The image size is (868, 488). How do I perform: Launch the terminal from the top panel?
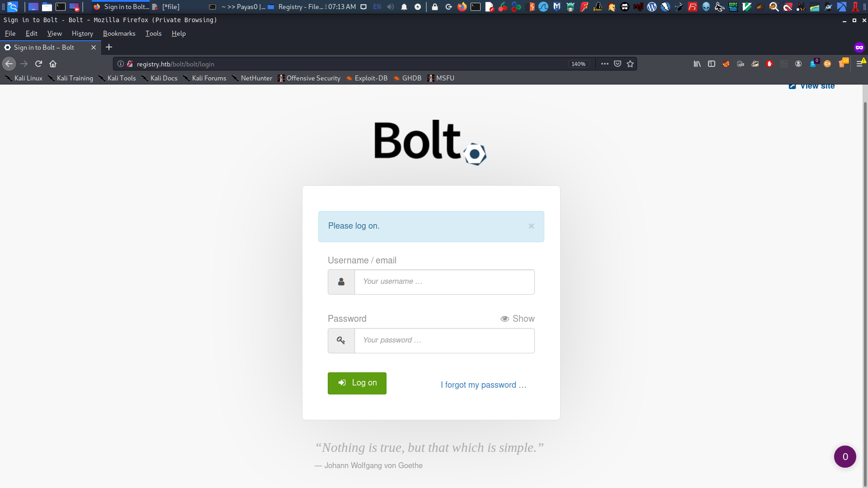click(61, 7)
